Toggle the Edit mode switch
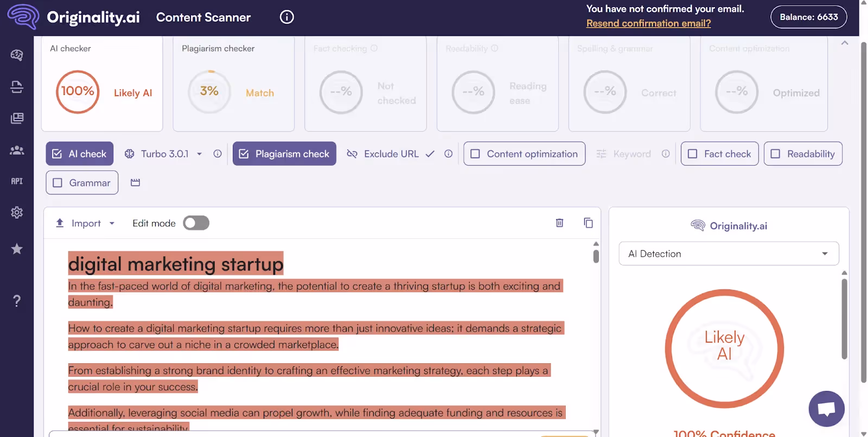868x437 pixels. pos(196,223)
